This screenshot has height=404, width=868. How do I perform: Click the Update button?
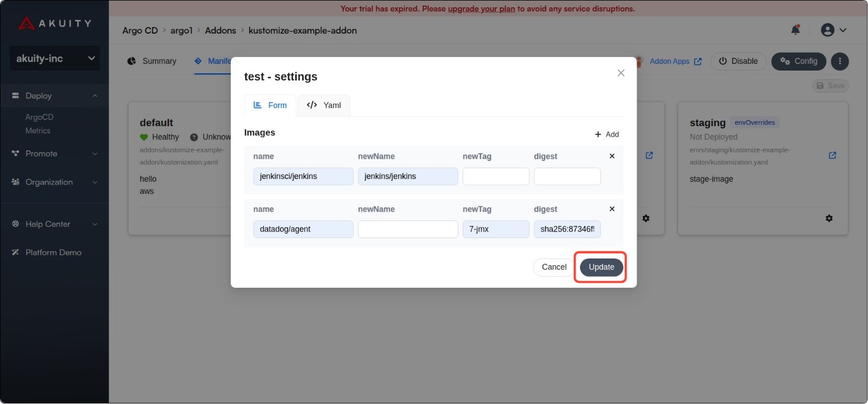(601, 267)
